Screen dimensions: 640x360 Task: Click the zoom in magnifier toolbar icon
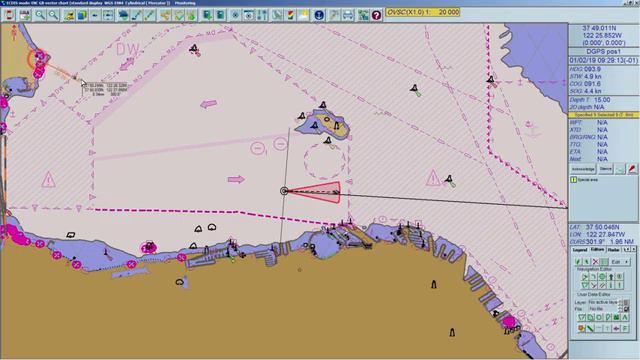click(x=40, y=16)
